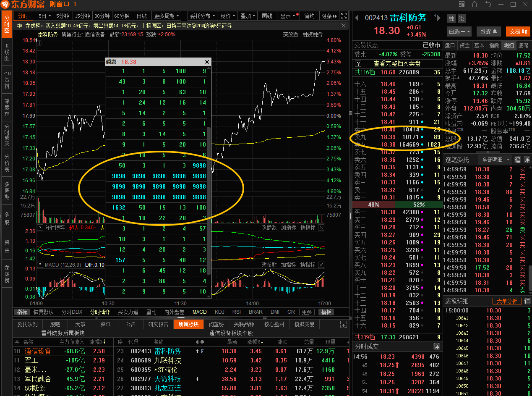Click the question mark beside 查看完整档买卖盘
Viewport: 532px width, 396px height.
click(358, 64)
